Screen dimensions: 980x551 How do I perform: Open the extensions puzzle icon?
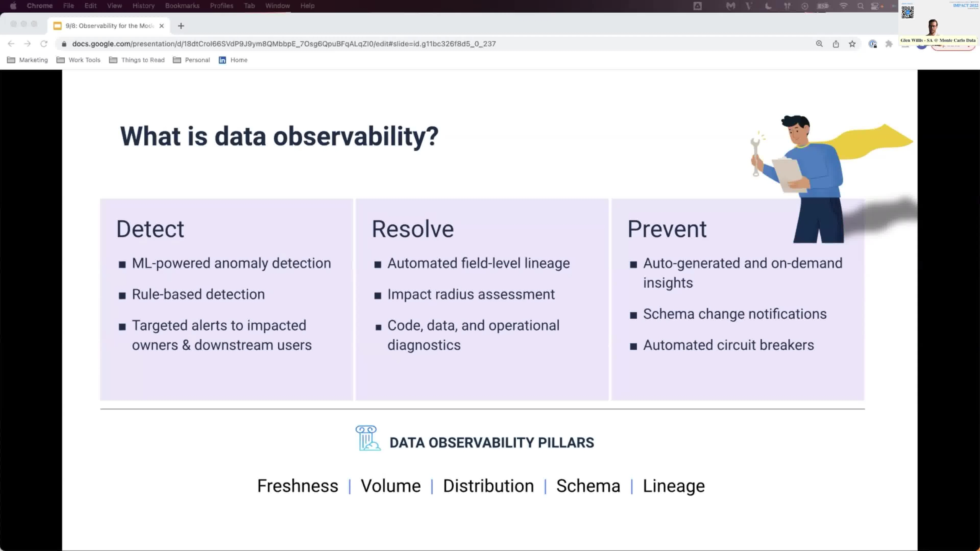(x=889, y=44)
